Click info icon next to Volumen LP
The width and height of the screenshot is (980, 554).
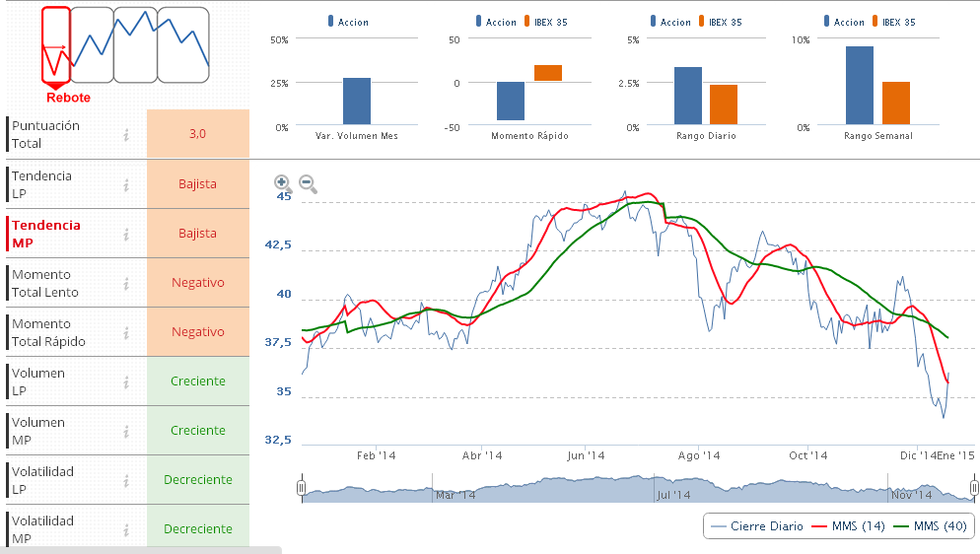click(x=126, y=381)
